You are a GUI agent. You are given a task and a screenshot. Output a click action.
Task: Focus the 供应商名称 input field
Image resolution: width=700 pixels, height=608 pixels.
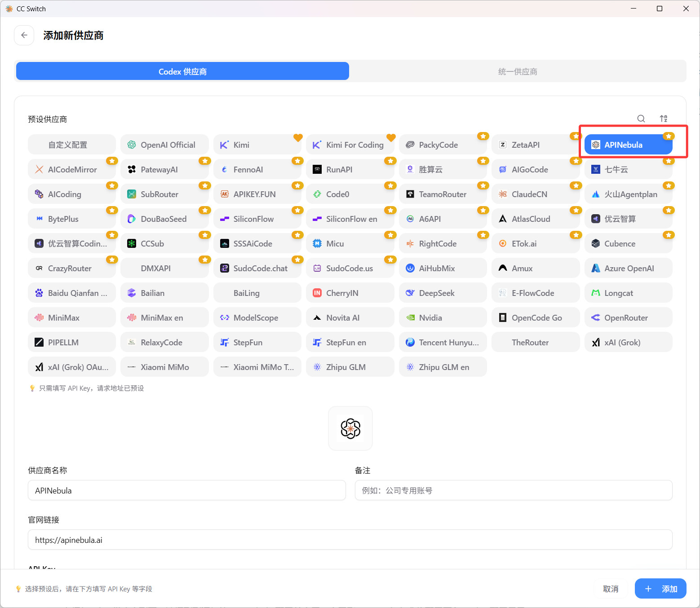click(x=187, y=490)
